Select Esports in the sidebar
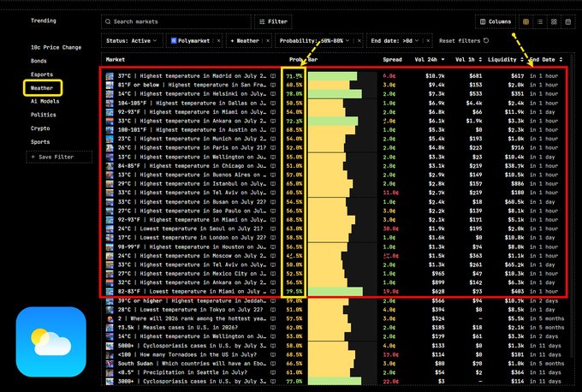Image resolution: width=582 pixels, height=392 pixels. click(x=42, y=74)
